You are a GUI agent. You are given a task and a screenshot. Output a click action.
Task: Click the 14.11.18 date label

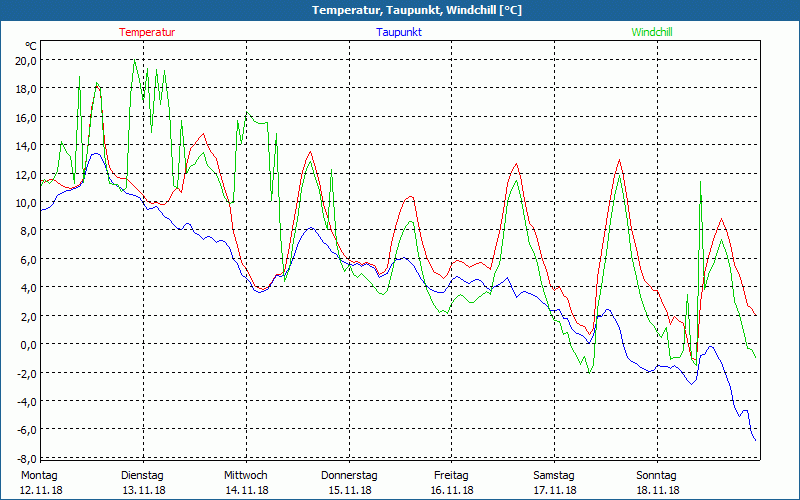(246, 490)
